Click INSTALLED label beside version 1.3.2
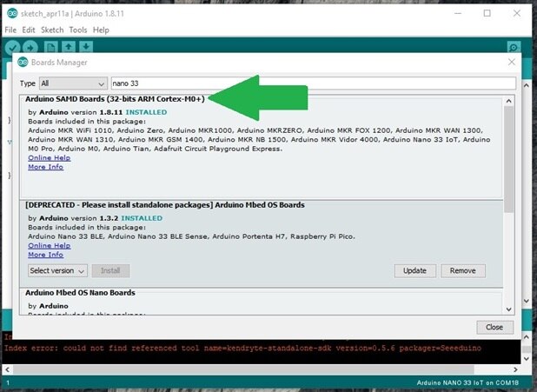This screenshot has width=537, height=392. [x=142, y=218]
